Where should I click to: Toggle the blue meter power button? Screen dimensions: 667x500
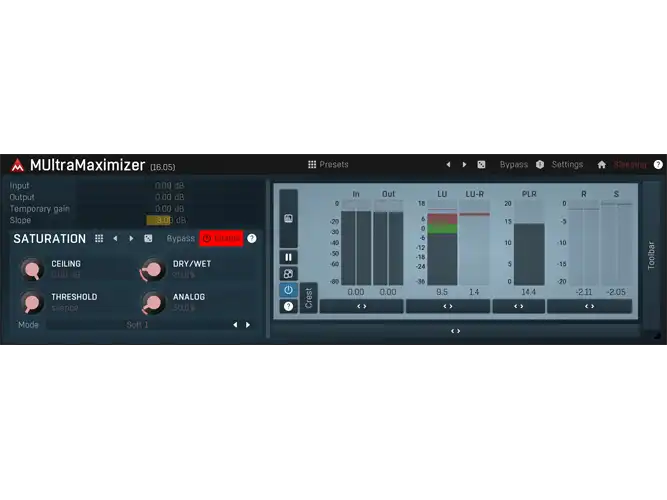point(288,290)
